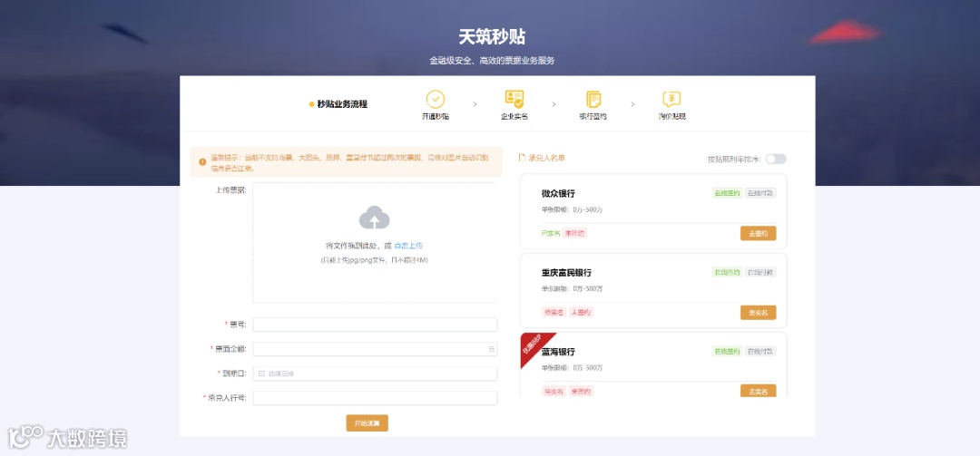Click the 承兑人名单 heading
This screenshot has width=980, height=456.
(x=546, y=158)
